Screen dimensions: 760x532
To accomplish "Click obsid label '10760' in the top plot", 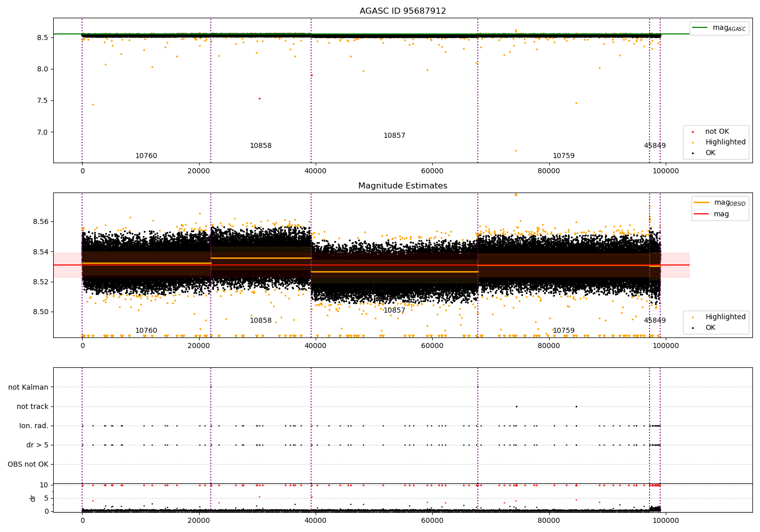I will (146, 156).
